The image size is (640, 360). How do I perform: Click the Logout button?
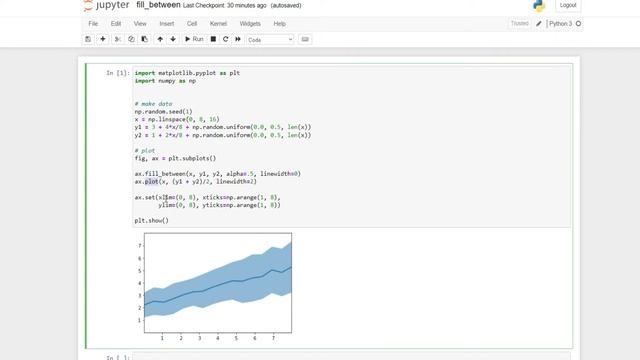[x=568, y=5]
